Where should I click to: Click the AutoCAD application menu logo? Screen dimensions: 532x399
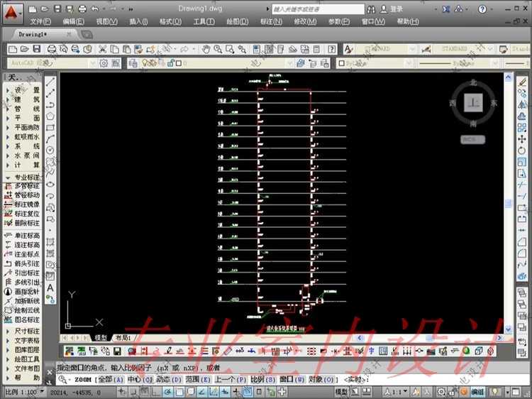(13, 13)
